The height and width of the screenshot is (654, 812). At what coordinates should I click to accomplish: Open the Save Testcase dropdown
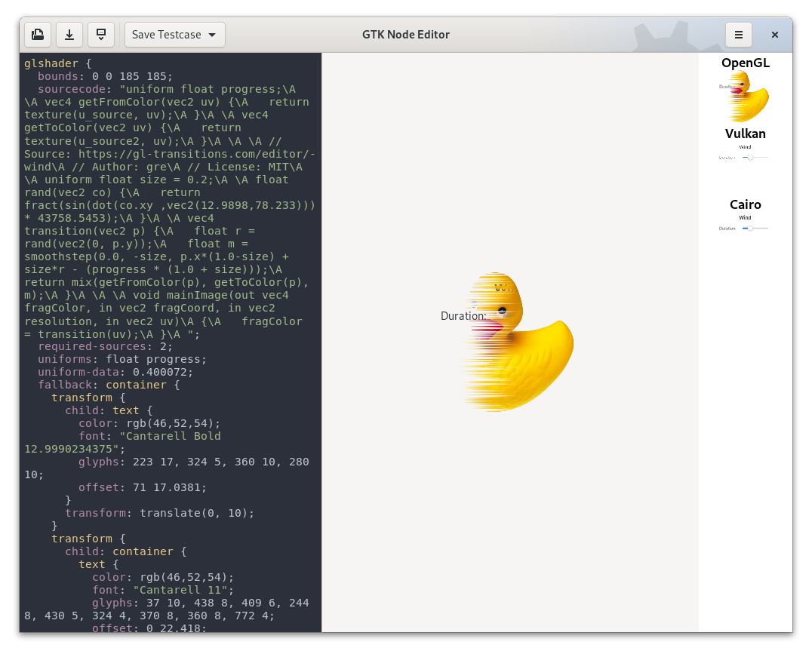pos(174,35)
